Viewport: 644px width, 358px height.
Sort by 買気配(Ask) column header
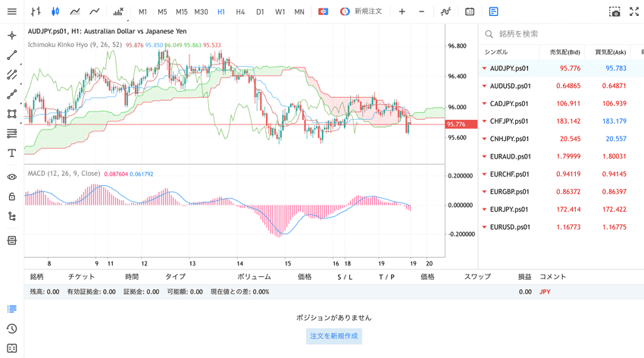pos(611,52)
